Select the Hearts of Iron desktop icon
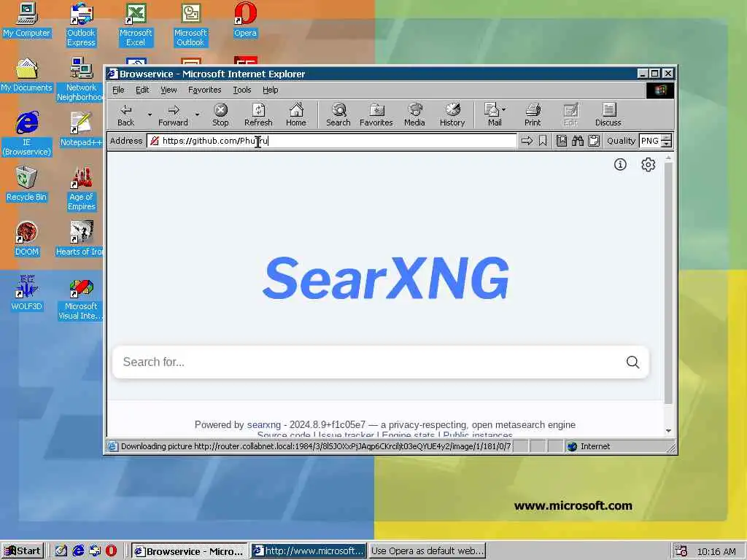 [80, 239]
